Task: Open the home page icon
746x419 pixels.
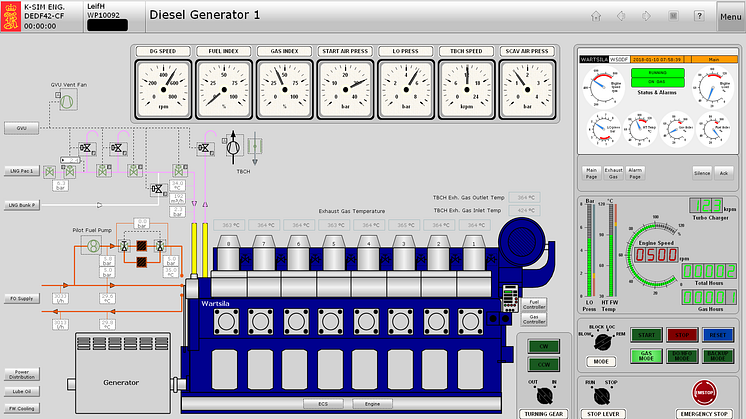Action: pos(596,16)
